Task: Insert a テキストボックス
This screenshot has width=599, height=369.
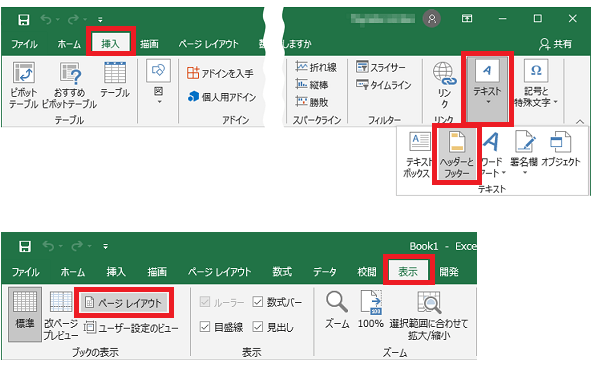Action: pyautogui.click(x=418, y=154)
